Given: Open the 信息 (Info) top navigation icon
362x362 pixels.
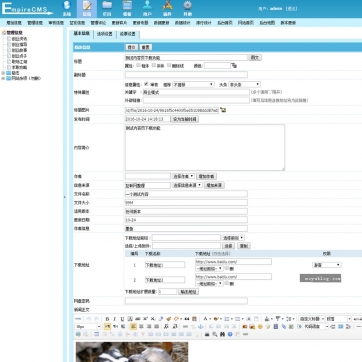Looking at the screenshot, I should (87, 8).
